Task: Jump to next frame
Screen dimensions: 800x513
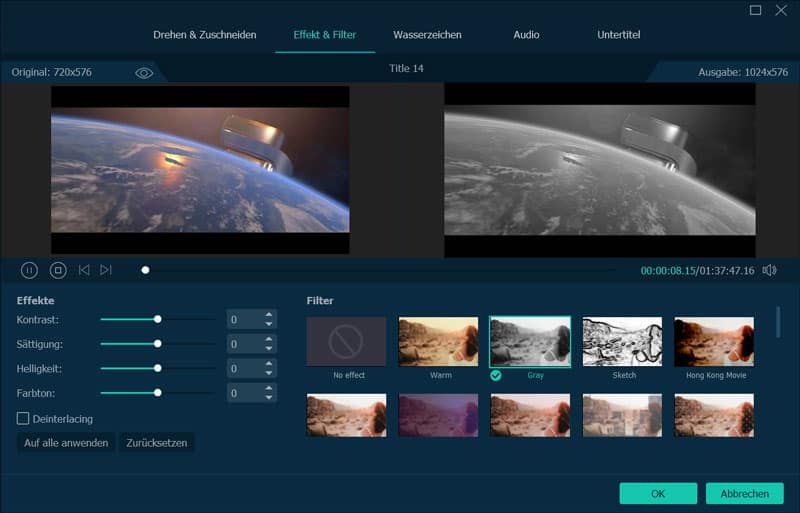Action: (x=106, y=270)
